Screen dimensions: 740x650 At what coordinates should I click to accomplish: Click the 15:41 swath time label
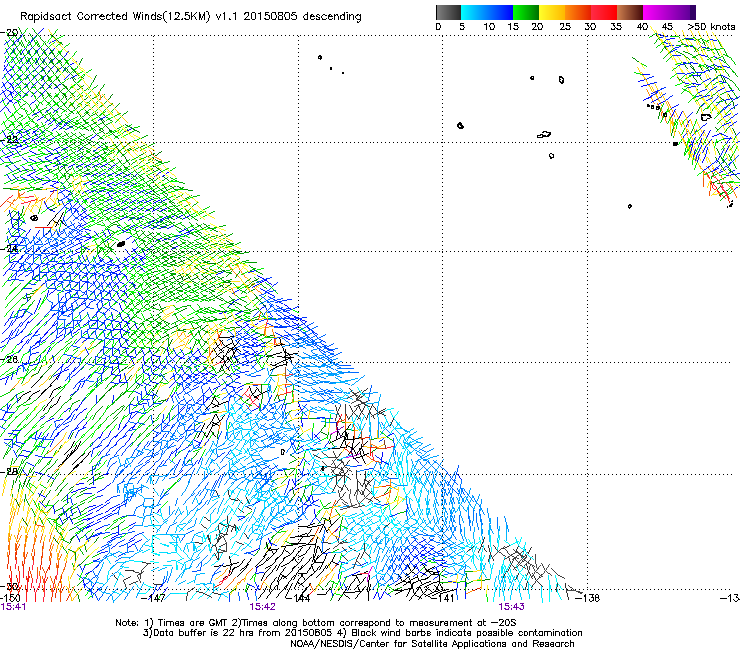coord(13,607)
